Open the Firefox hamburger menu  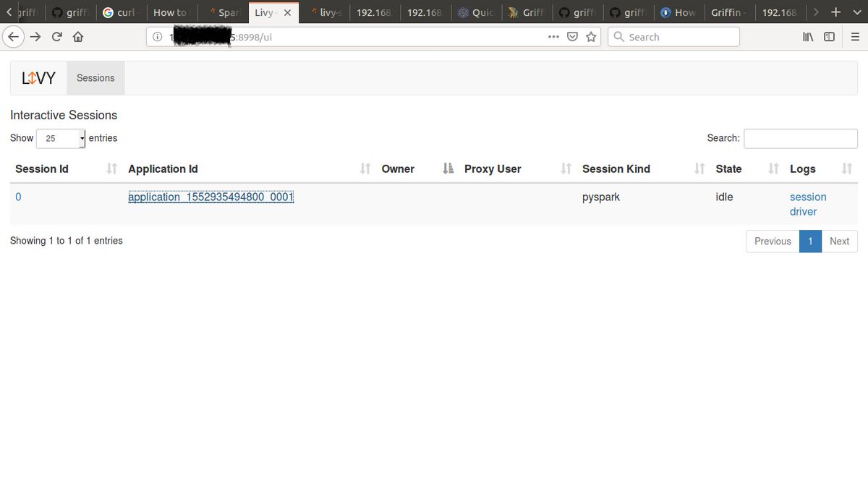click(x=854, y=37)
